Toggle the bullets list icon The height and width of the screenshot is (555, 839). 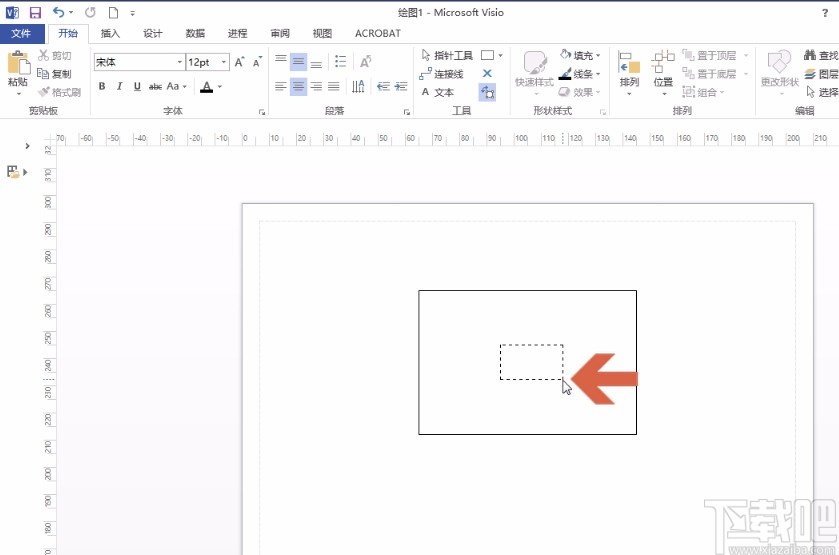[x=340, y=61]
